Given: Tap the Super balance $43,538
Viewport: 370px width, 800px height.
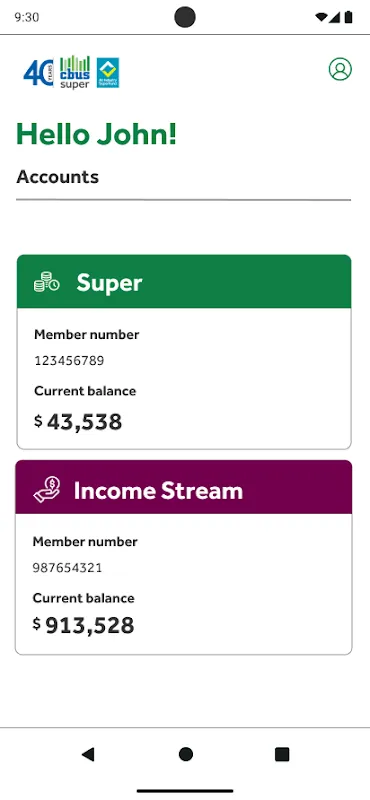Looking at the screenshot, I should [78, 422].
